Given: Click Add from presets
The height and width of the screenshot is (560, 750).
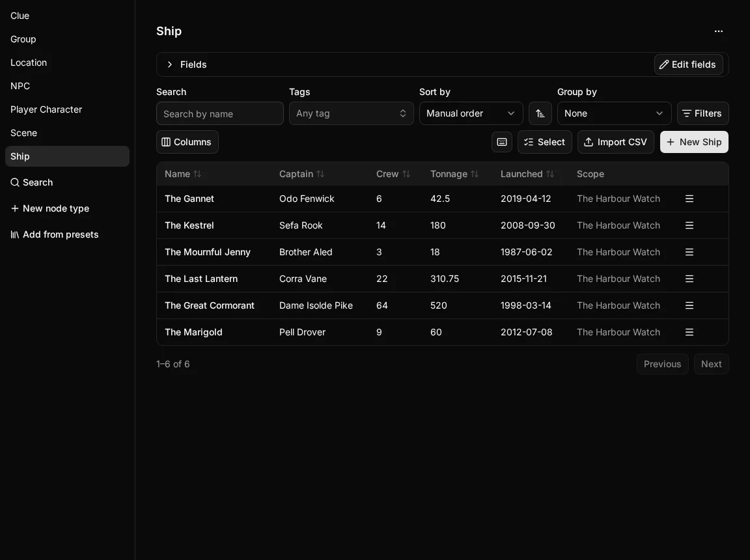Looking at the screenshot, I should 55,235.
